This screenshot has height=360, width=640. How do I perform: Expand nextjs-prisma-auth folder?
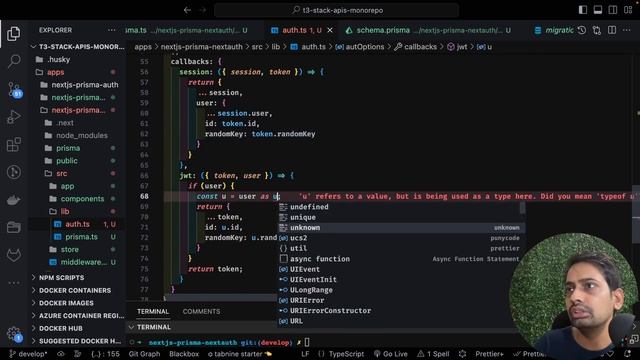click(78, 85)
